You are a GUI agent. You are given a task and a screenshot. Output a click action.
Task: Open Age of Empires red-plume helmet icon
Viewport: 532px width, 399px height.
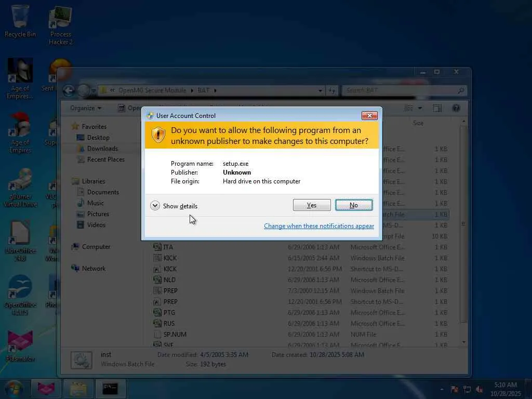pos(20,133)
